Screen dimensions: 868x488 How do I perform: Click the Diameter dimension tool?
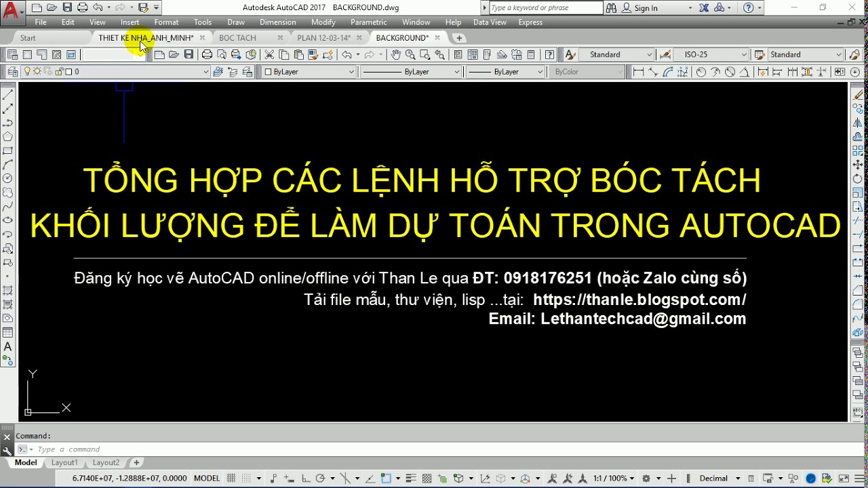[x=730, y=71]
